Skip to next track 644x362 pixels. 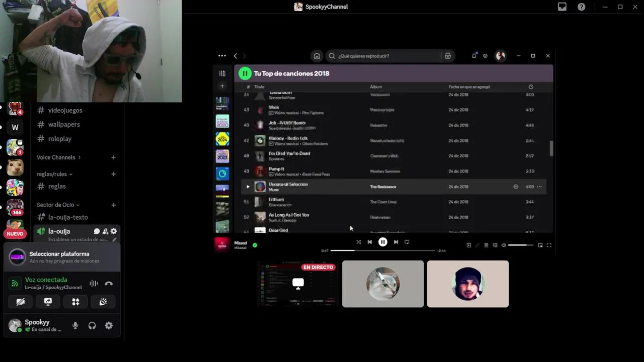point(396,242)
